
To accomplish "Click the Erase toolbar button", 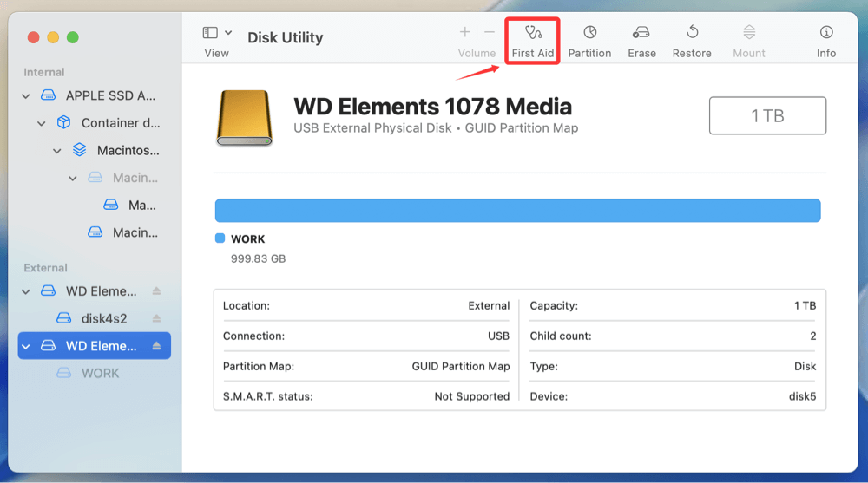I will (641, 41).
